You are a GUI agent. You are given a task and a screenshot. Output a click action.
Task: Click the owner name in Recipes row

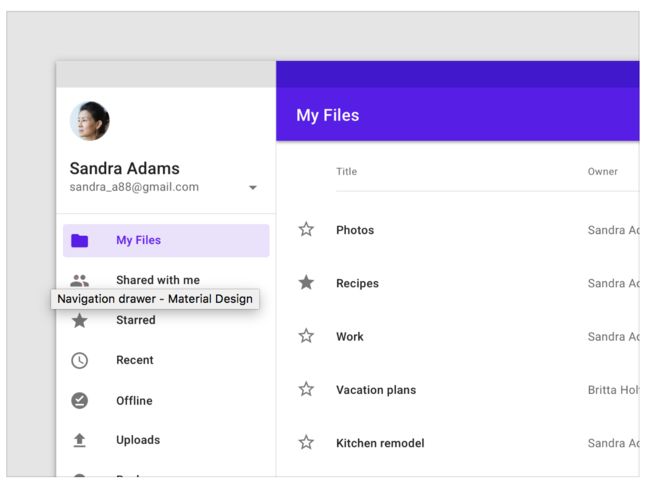614,283
